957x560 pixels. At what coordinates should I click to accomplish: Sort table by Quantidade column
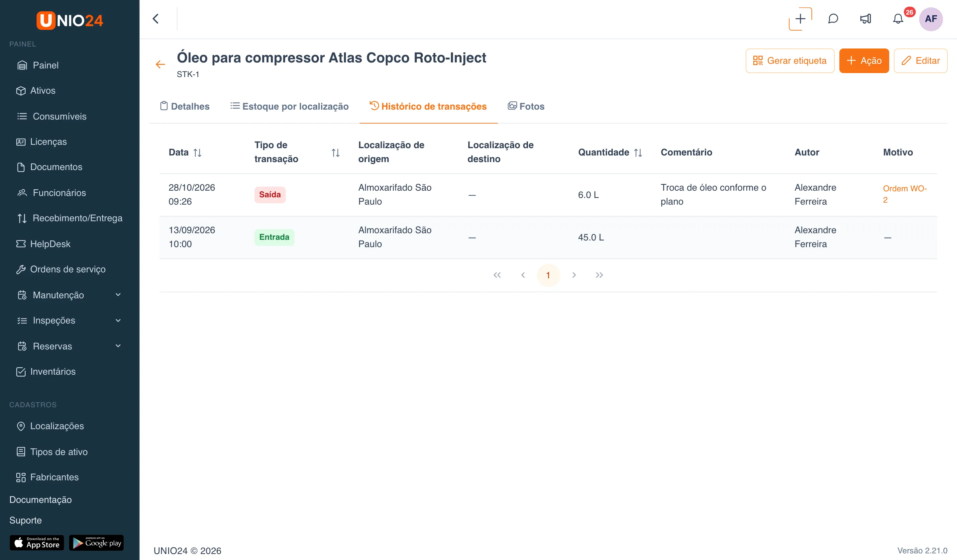(x=638, y=153)
